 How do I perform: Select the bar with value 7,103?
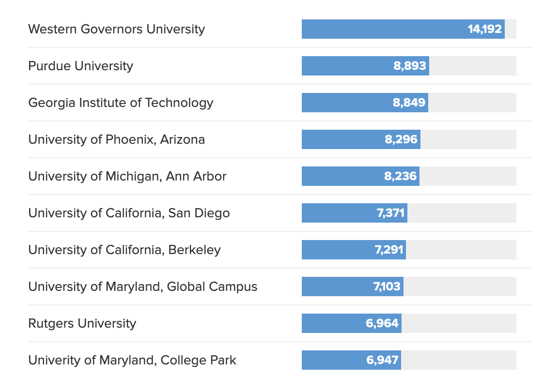click(x=352, y=286)
